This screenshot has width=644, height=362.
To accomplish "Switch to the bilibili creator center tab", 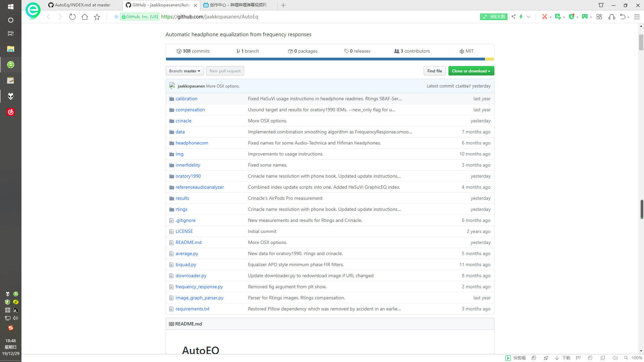I will [238, 5].
